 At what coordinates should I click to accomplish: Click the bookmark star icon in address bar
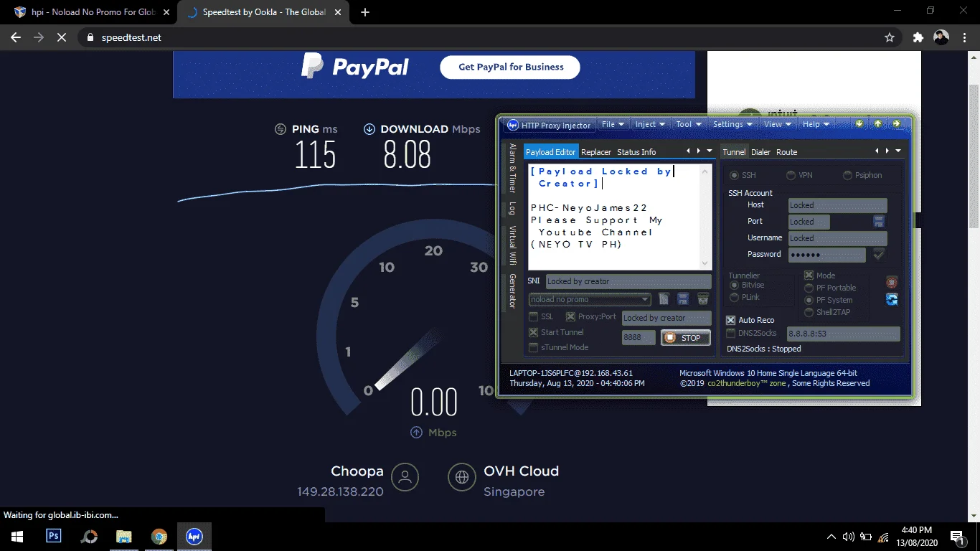(890, 37)
